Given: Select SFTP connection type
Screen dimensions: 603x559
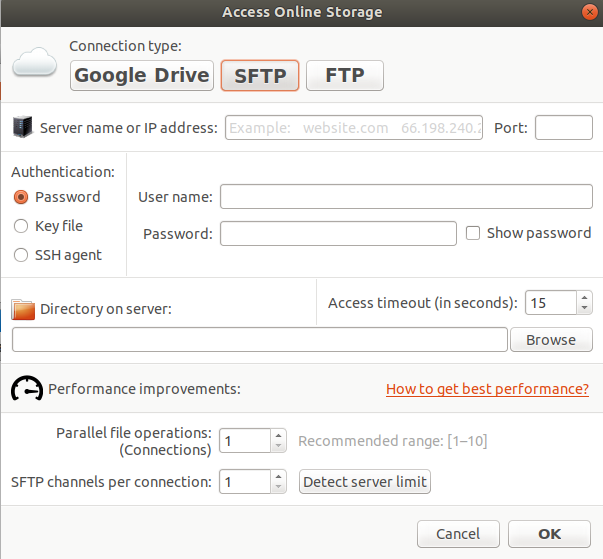Looking at the screenshot, I should pyautogui.click(x=260, y=75).
